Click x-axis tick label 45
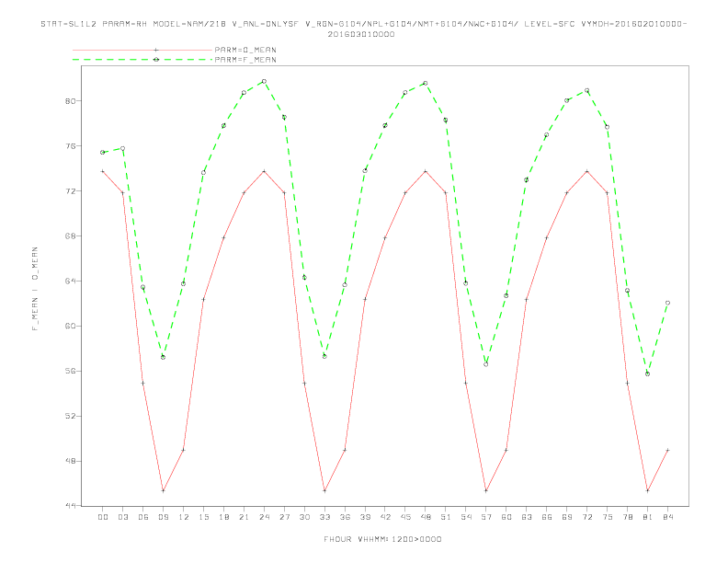The width and height of the screenshot is (728, 563). [x=405, y=517]
